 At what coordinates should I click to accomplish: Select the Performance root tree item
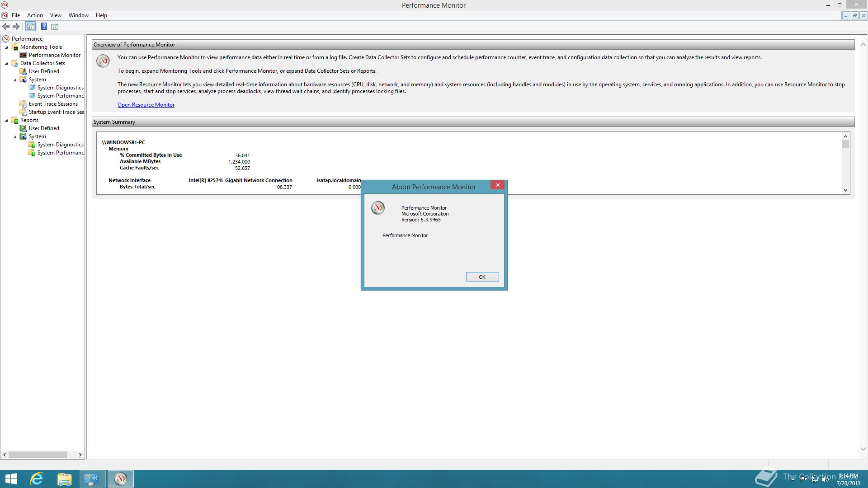[x=27, y=39]
